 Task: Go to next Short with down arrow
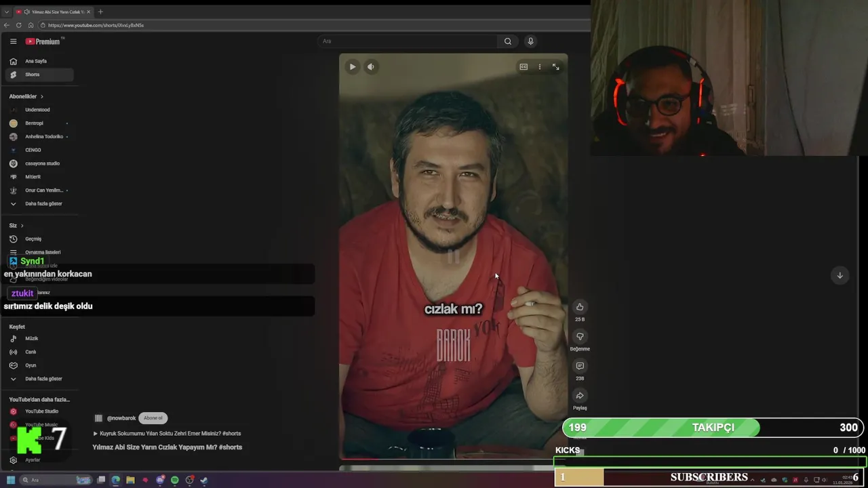(x=840, y=275)
